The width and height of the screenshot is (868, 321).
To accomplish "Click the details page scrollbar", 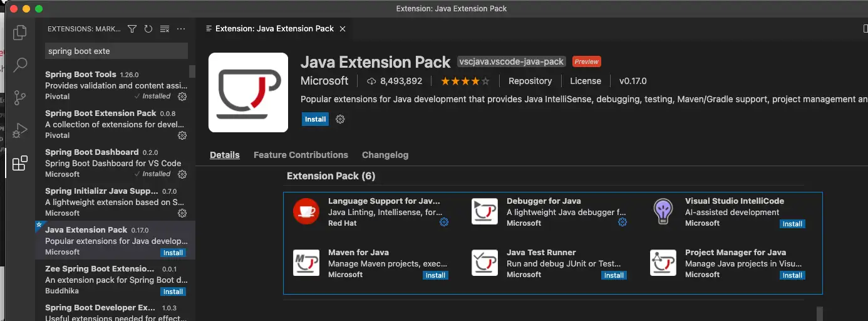I will coord(820,313).
